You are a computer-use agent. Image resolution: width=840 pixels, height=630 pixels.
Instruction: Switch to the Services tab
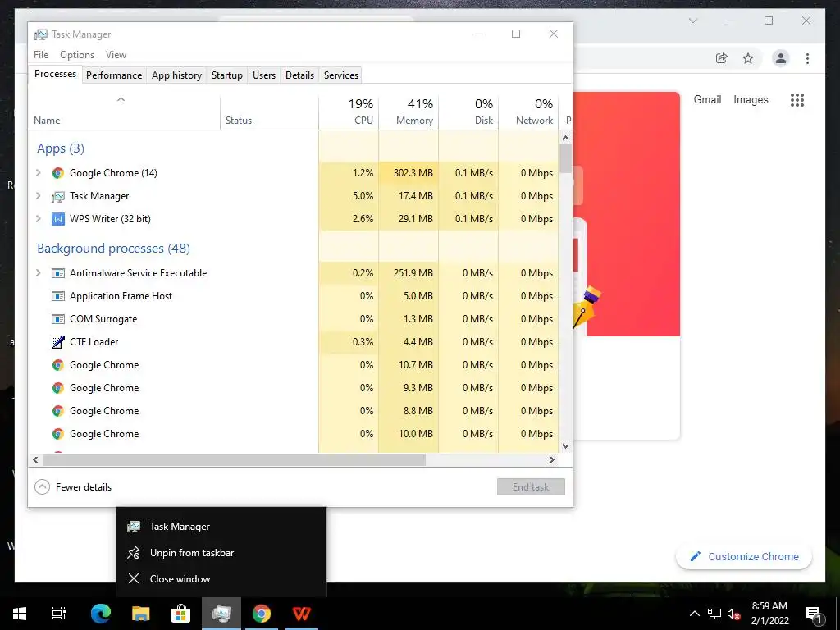tap(341, 75)
